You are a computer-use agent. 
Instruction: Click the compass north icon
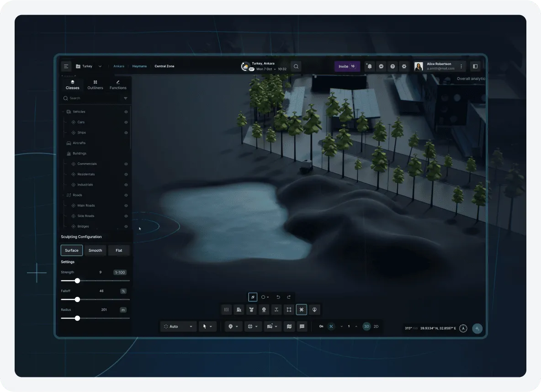point(463,328)
